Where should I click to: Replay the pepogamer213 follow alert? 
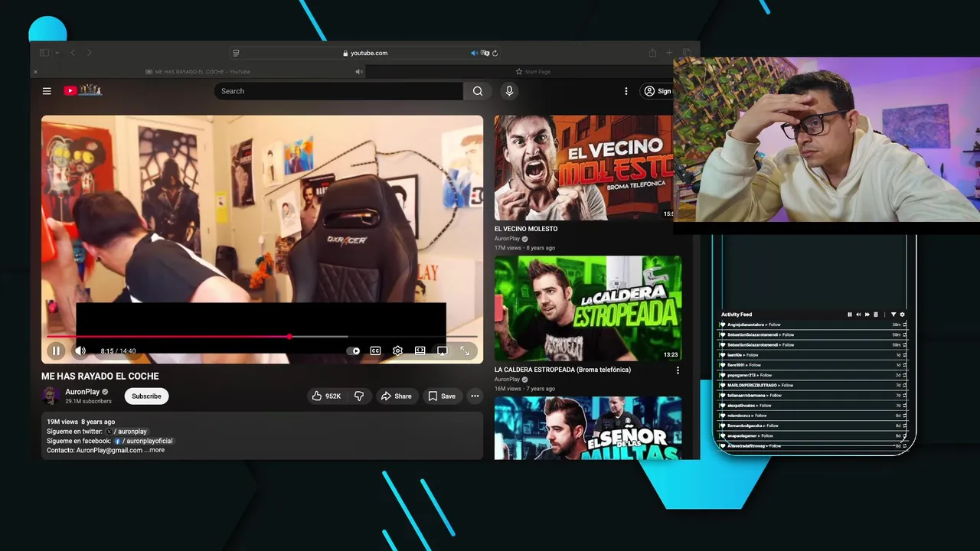904,375
